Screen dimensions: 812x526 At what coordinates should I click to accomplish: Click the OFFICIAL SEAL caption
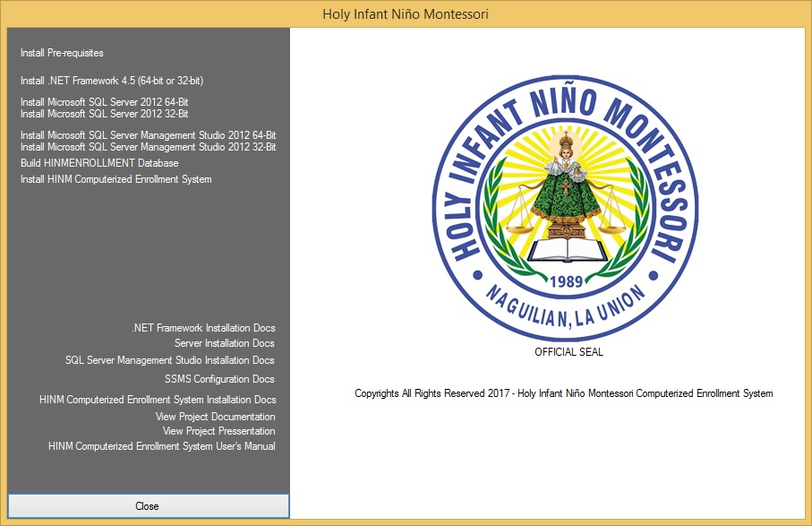(x=568, y=352)
